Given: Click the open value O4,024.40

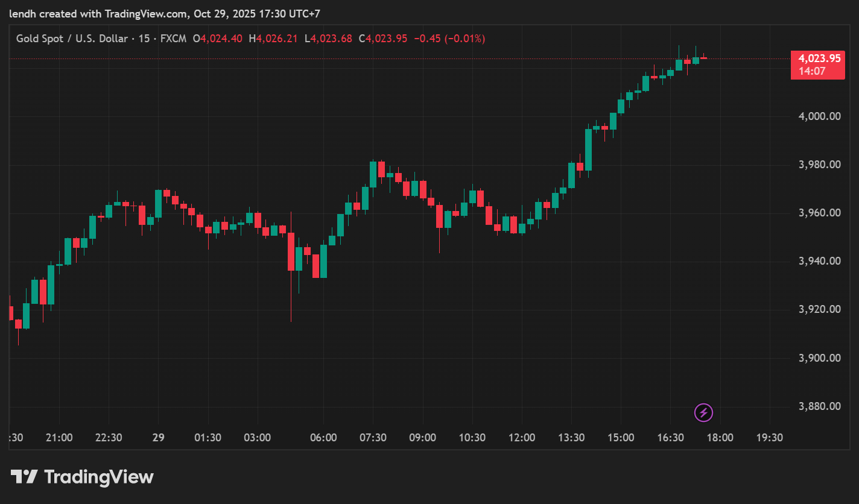Looking at the screenshot, I should pyautogui.click(x=217, y=39).
